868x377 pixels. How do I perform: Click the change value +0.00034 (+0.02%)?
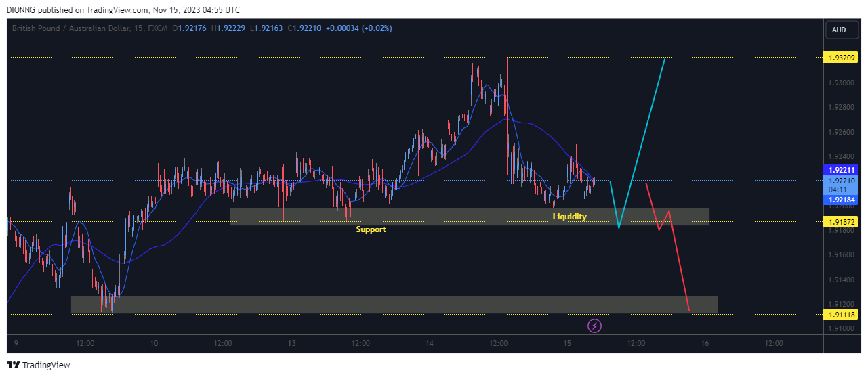(359, 28)
